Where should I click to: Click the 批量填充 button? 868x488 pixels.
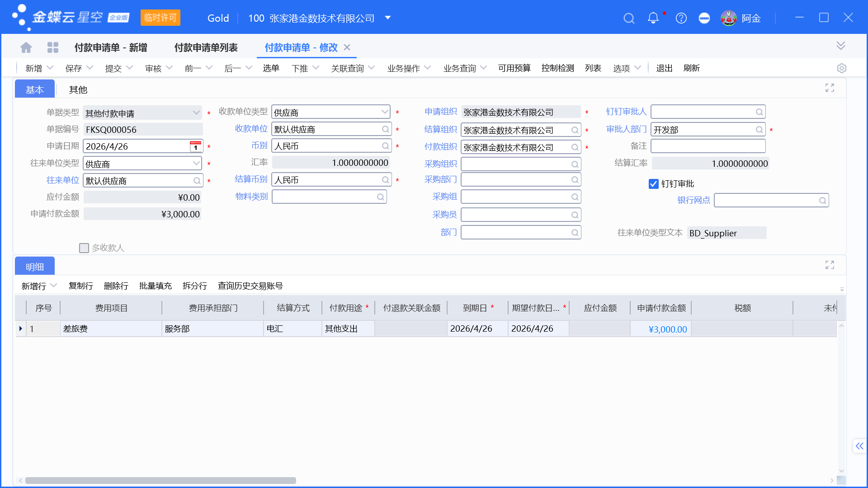pyautogui.click(x=156, y=286)
